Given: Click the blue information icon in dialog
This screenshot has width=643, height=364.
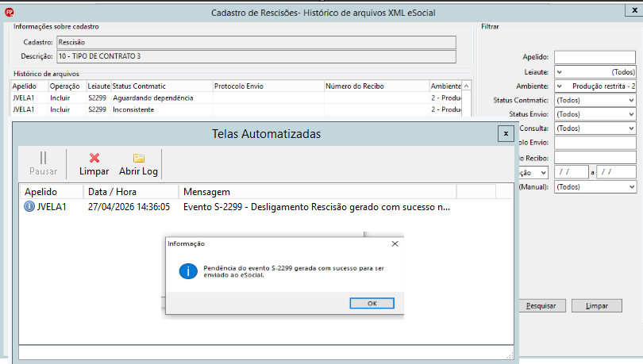Looking at the screenshot, I should pyautogui.click(x=188, y=271).
